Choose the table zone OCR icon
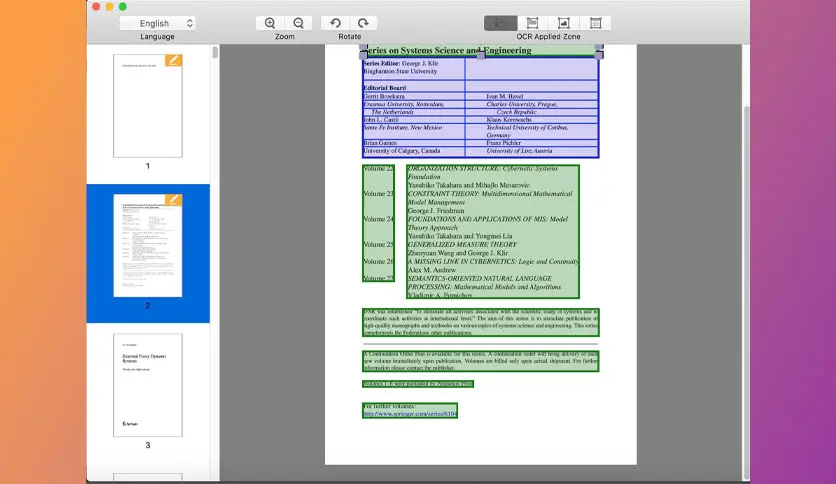Viewport: 836px width, 484px height. coord(596,23)
